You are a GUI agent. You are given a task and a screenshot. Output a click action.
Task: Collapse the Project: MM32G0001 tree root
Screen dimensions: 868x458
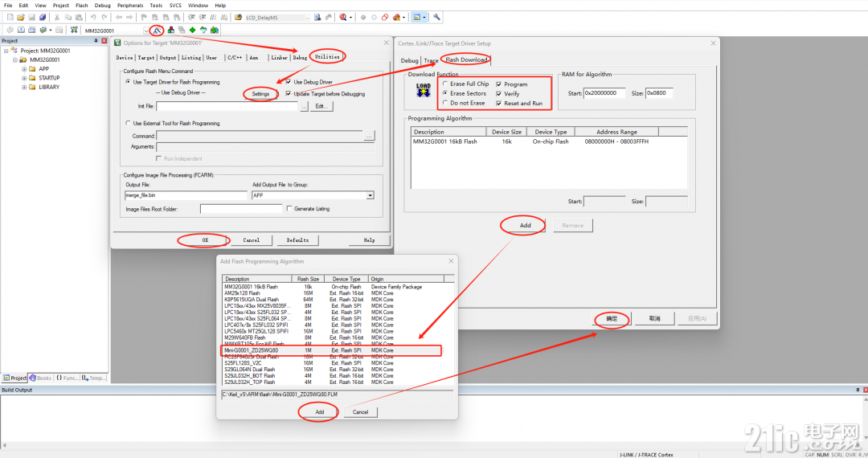tap(6, 51)
